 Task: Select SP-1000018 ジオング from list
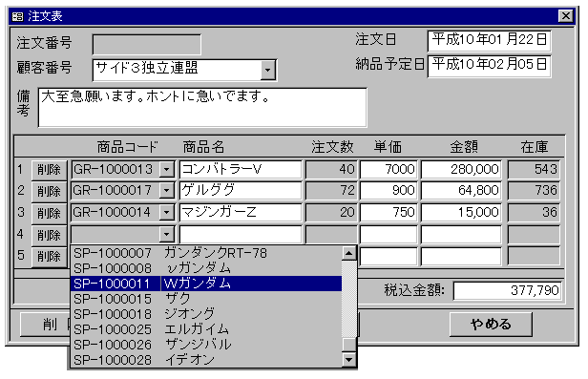tap(206, 314)
